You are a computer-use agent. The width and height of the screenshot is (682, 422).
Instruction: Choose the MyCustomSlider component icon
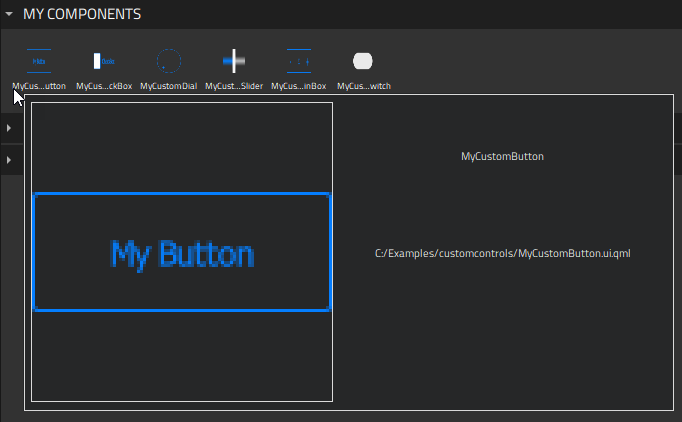pos(234,61)
